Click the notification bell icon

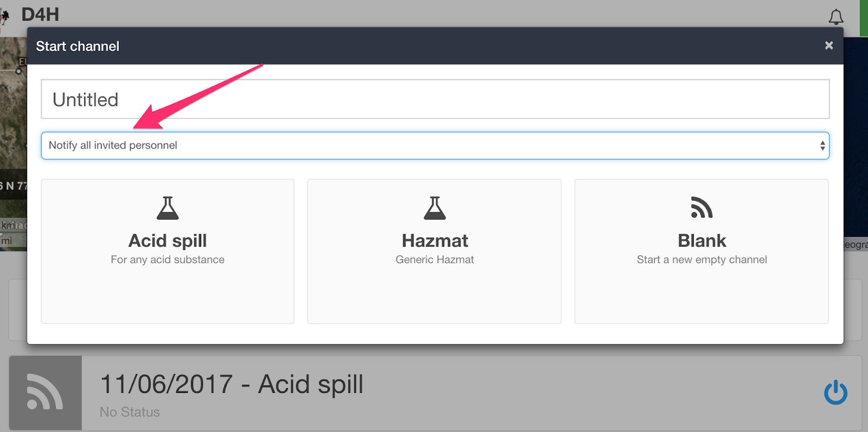836,17
